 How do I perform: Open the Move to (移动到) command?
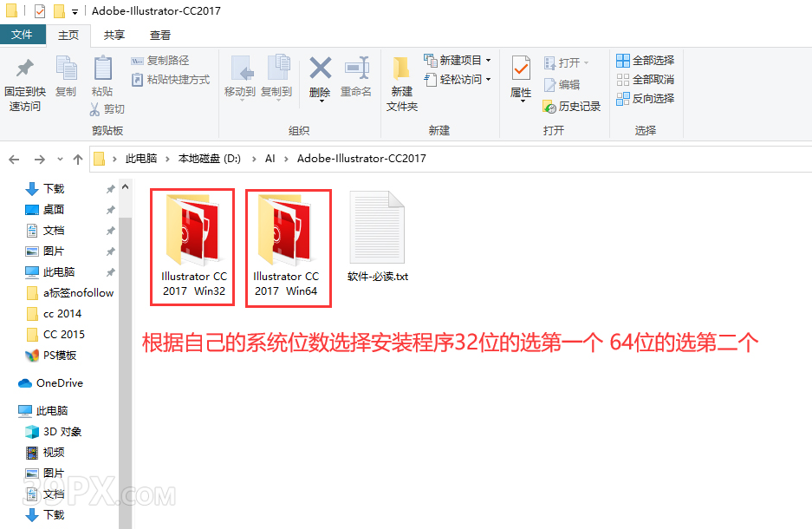point(240,76)
